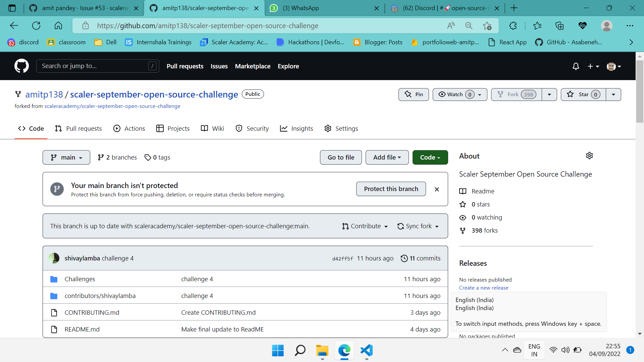
Task: Expand the green Code dropdown
Action: [x=430, y=157]
